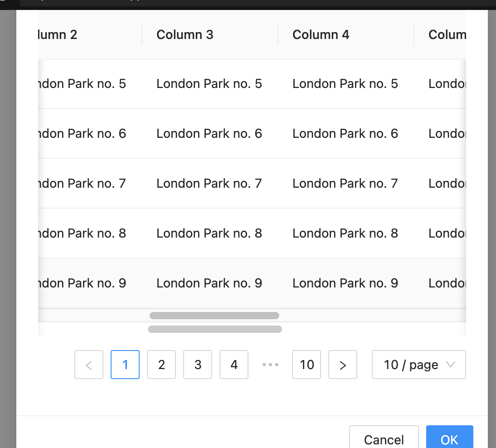Go to next page with arrow button

tap(343, 365)
